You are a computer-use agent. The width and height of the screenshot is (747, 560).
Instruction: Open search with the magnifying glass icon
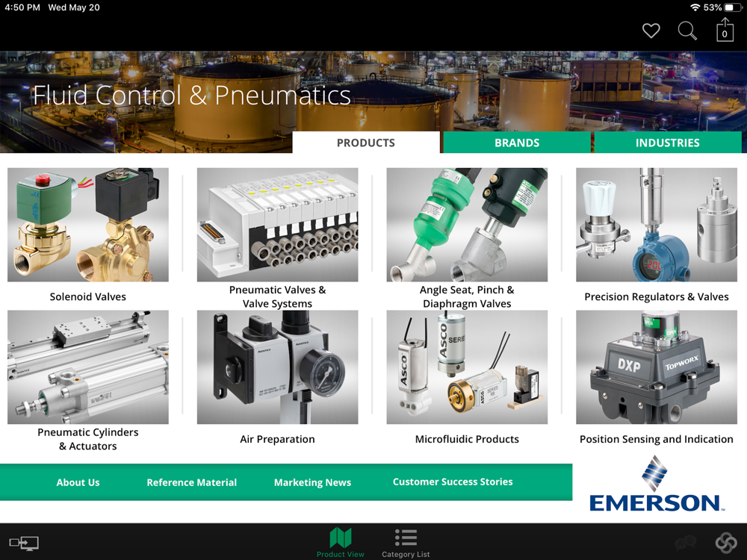click(x=687, y=31)
